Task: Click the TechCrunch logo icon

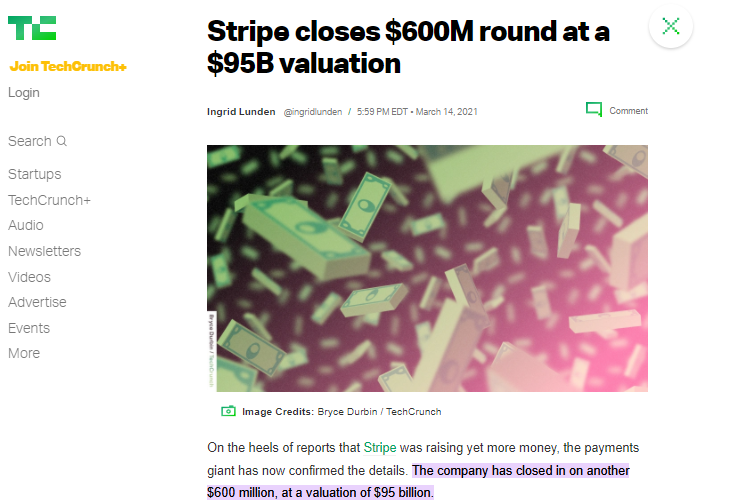Action: tap(32, 27)
